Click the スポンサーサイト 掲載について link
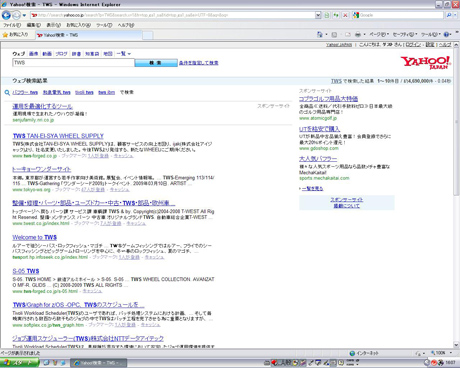The height and width of the screenshot is (368, 460). pyautogui.click(x=347, y=203)
